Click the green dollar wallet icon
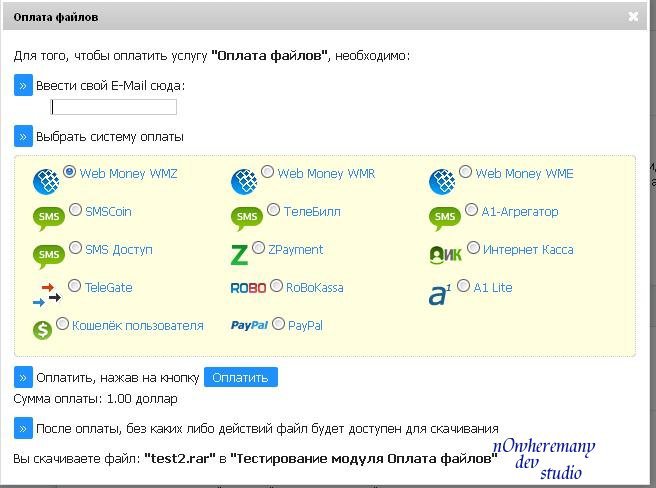Screen dimensions: 656x488 click(x=42, y=330)
